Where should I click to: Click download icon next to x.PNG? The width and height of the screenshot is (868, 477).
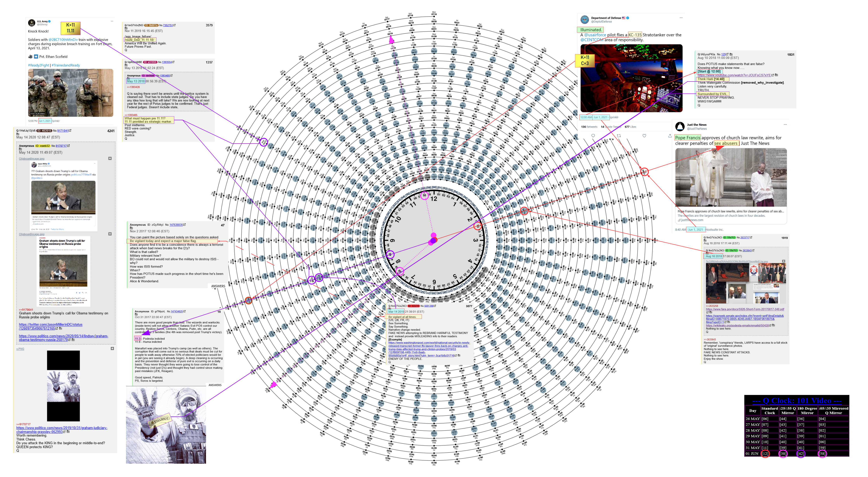coord(112,348)
